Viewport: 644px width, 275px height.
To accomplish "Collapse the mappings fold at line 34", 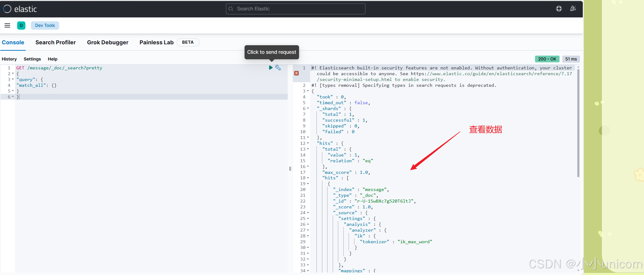I will pyautogui.click(x=308, y=271).
